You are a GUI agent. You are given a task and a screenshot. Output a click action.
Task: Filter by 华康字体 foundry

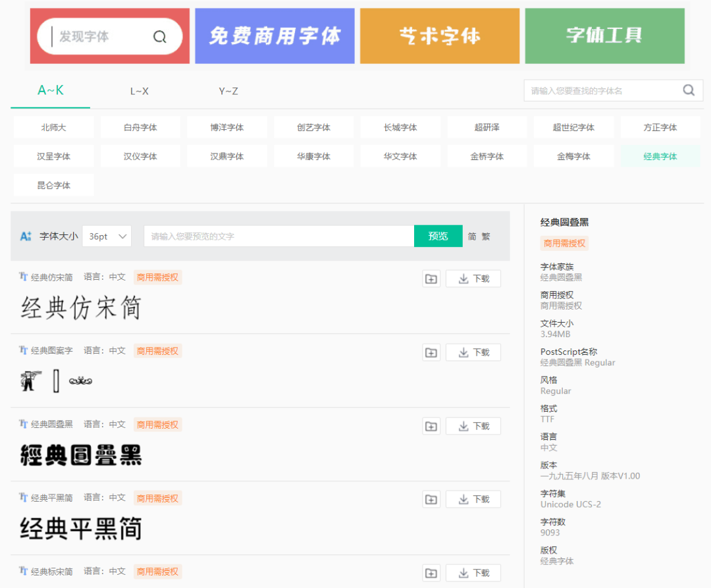point(314,157)
